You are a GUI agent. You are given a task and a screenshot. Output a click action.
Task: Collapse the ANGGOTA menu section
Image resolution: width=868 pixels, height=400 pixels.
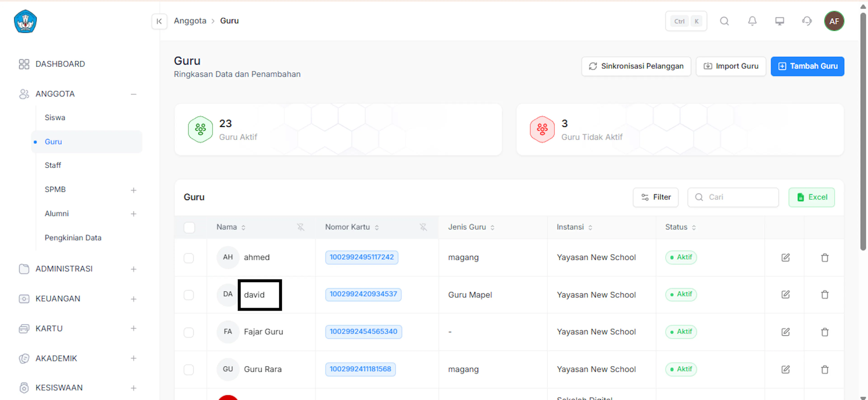133,94
